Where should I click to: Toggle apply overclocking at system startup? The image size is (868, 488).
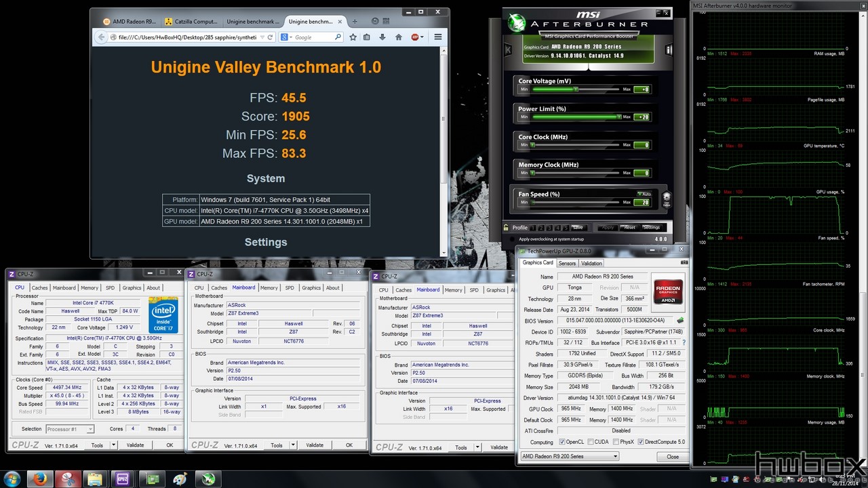(x=512, y=239)
